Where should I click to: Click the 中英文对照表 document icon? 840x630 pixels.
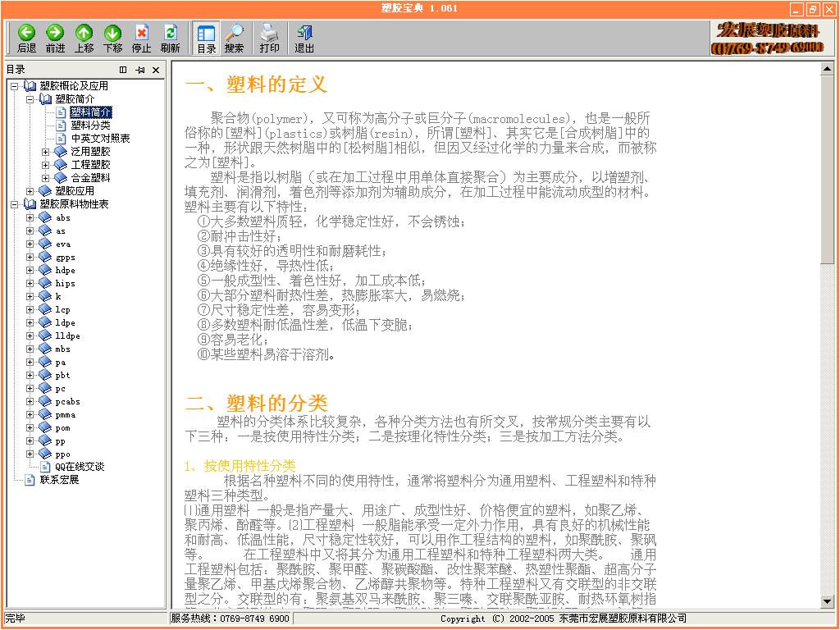61,138
